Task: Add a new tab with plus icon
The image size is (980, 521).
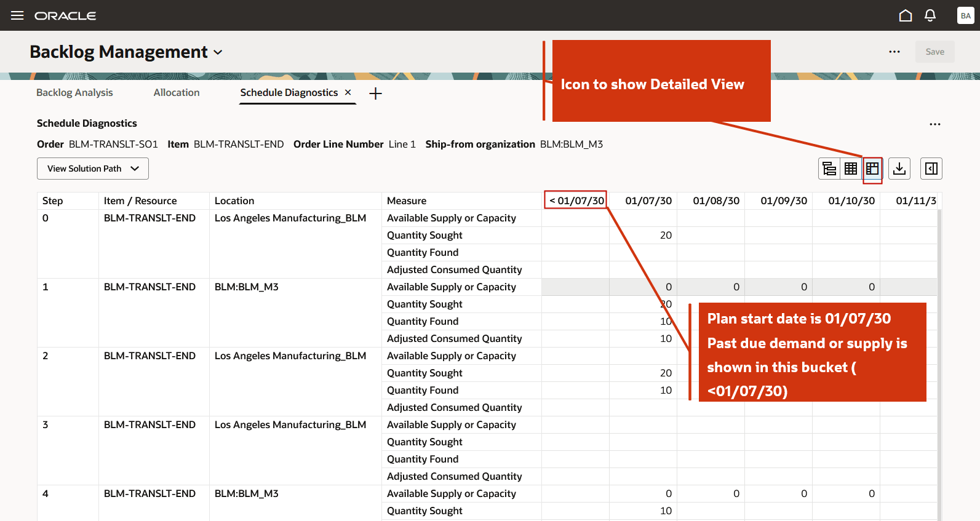Action: 375,93
